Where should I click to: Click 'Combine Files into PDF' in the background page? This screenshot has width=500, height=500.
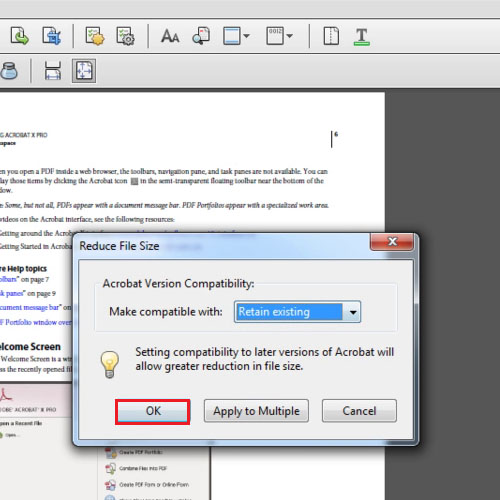pyautogui.click(x=143, y=468)
